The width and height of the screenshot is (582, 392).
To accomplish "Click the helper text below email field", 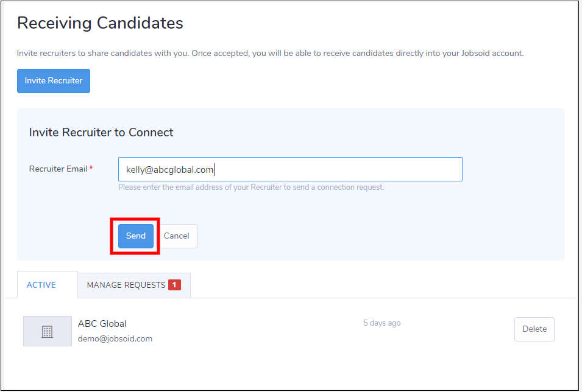I will point(251,187).
